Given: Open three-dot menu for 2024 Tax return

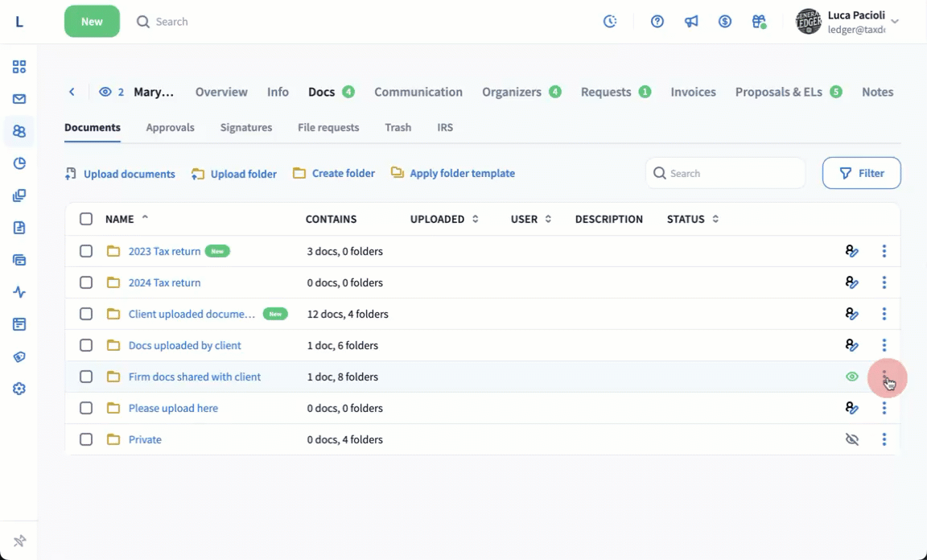Looking at the screenshot, I should [x=884, y=282].
